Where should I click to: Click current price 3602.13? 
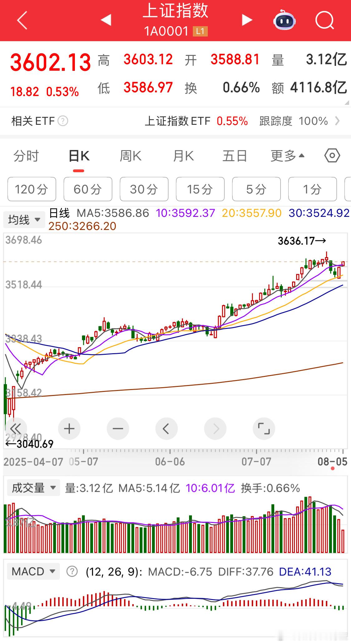[51, 62]
